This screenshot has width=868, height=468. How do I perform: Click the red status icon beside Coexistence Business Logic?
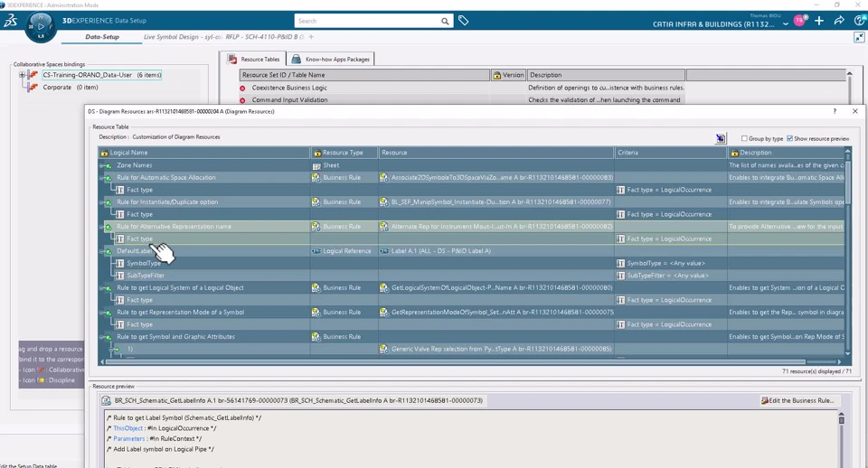242,88
